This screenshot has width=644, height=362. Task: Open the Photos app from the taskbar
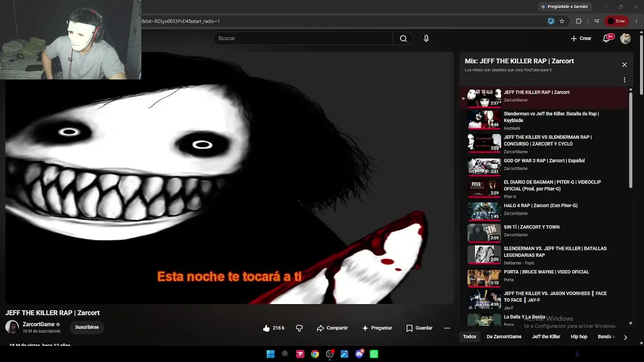[345, 354]
